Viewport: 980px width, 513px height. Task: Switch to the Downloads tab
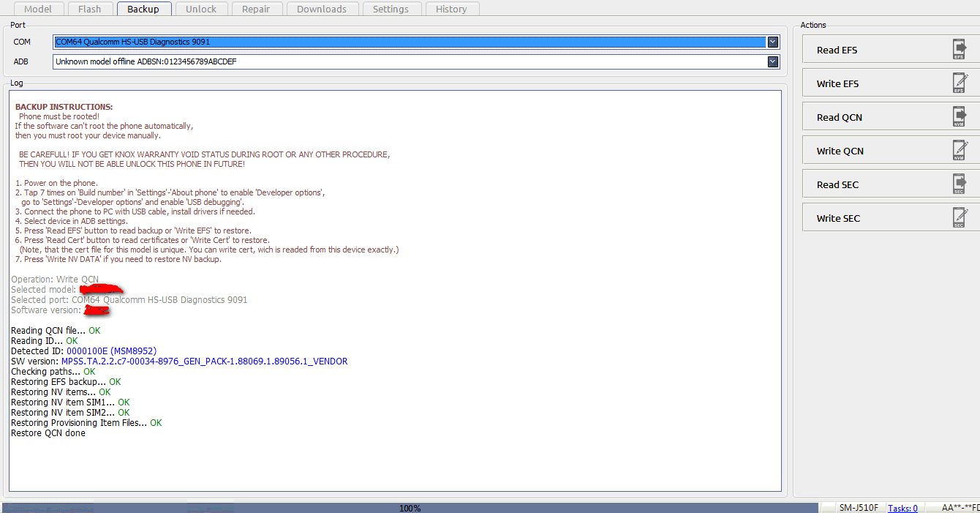coord(322,9)
